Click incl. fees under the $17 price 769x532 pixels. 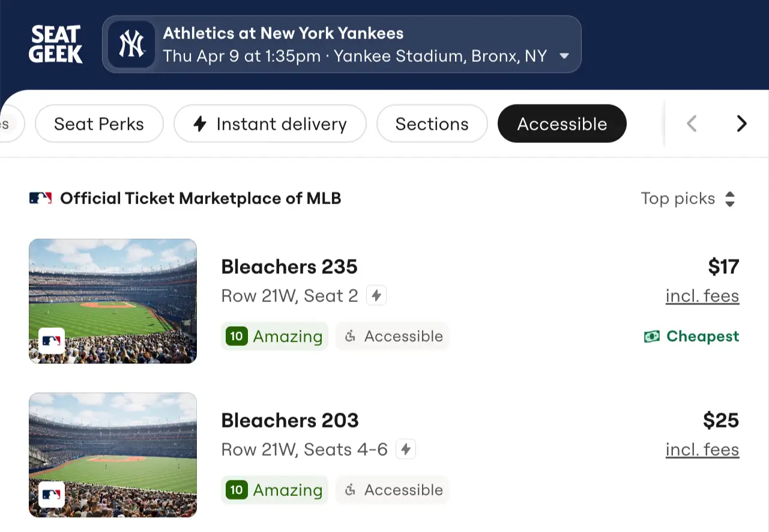pyautogui.click(x=702, y=295)
